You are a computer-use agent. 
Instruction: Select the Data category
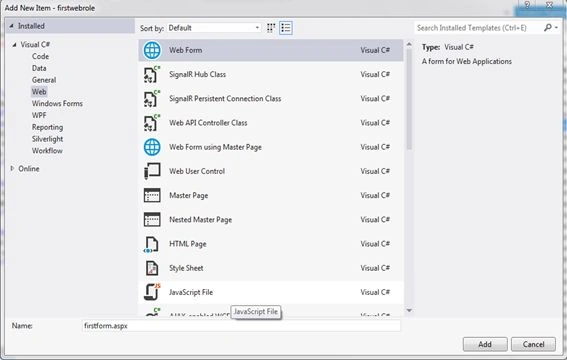[39, 68]
